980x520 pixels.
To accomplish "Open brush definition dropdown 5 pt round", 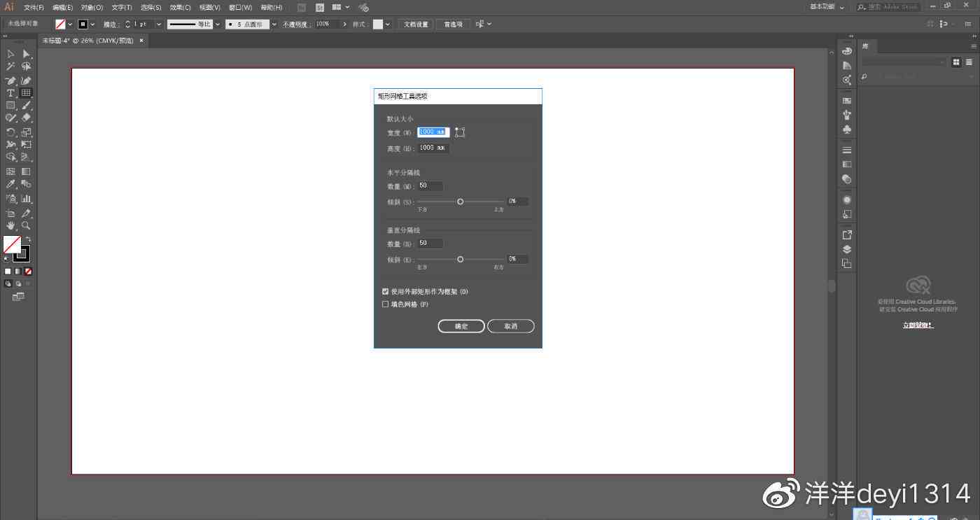I will tap(274, 24).
